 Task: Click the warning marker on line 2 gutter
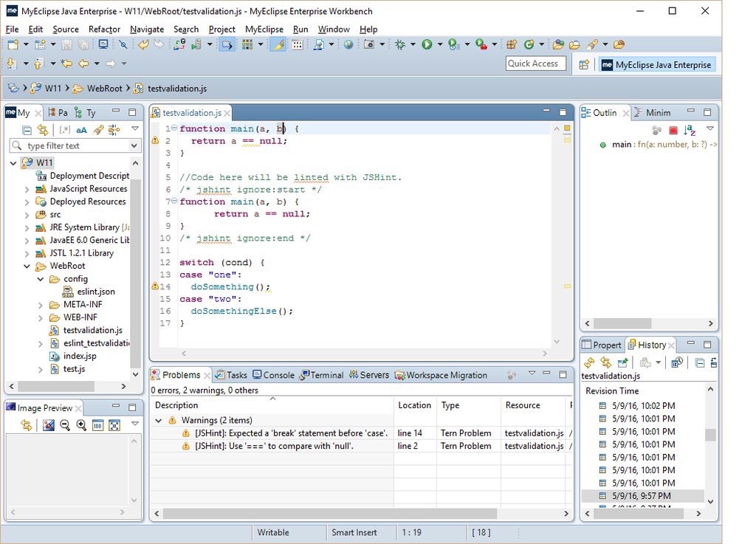click(x=155, y=140)
